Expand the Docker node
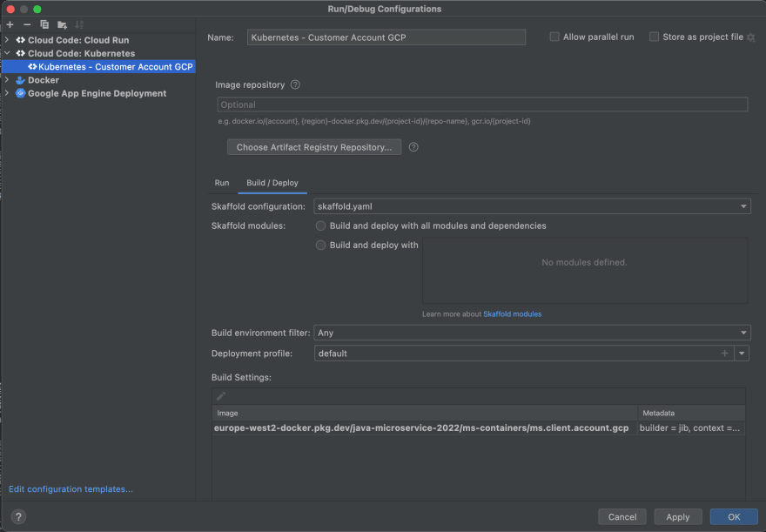The width and height of the screenshot is (766, 532). click(7, 80)
